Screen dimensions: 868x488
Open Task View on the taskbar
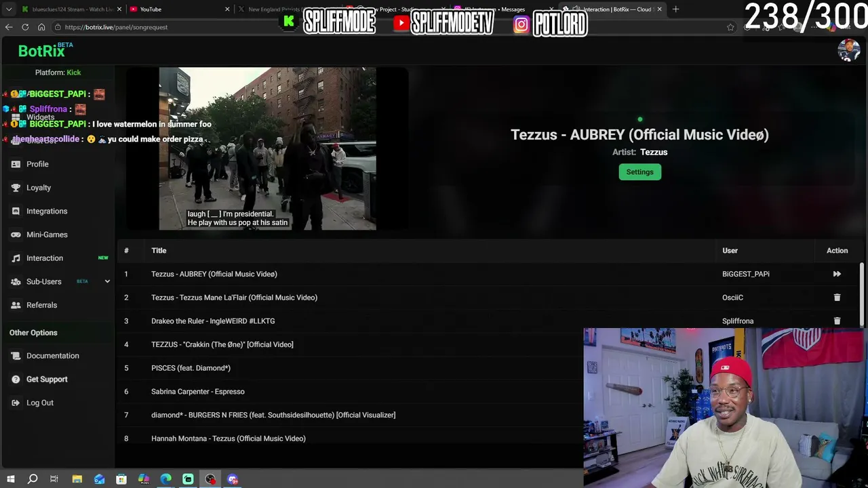point(54,479)
